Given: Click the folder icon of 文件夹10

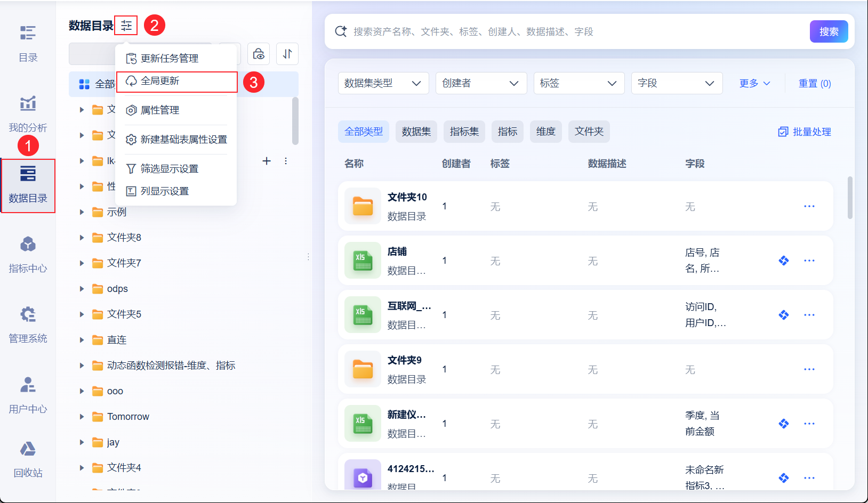Looking at the screenshot, I should click(x=363, y=206).
